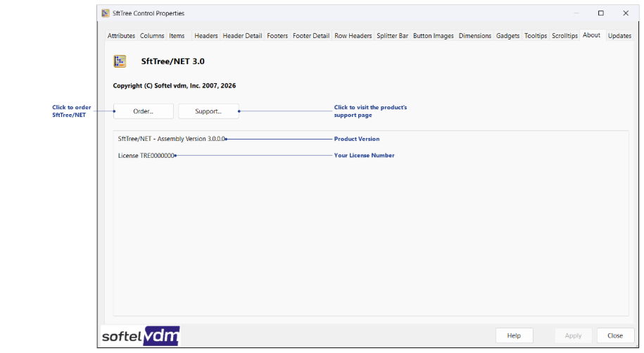
Task: Close window with the title bar X
Action: pyautogui.click(x=626, y=13)
